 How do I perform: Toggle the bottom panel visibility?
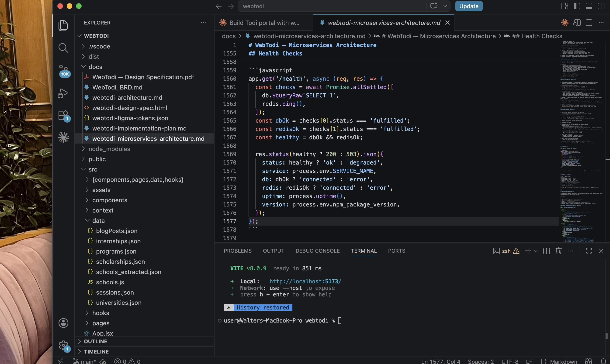(589, 6)
